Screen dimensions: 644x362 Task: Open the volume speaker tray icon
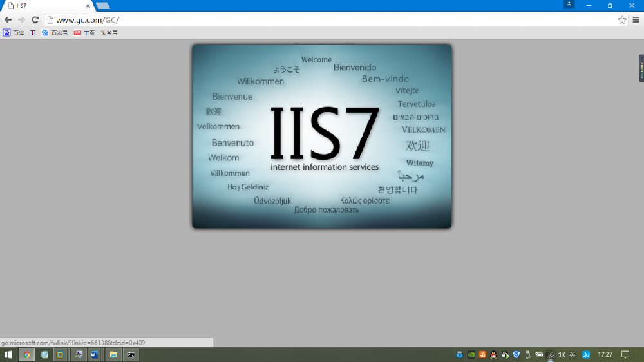click(x=562, y=355)
